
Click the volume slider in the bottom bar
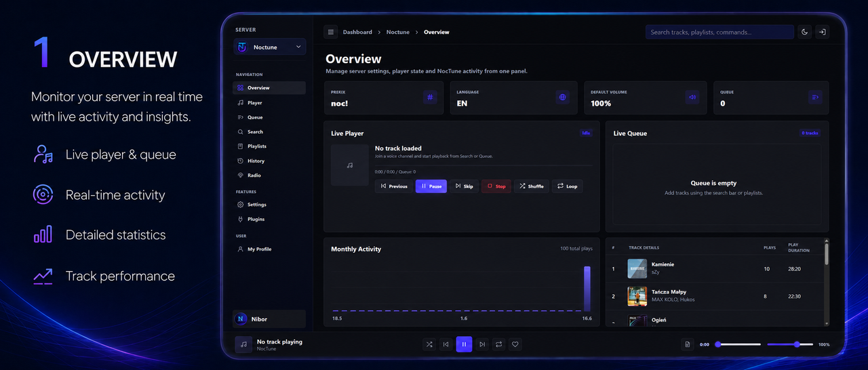[x=790, y=344]
